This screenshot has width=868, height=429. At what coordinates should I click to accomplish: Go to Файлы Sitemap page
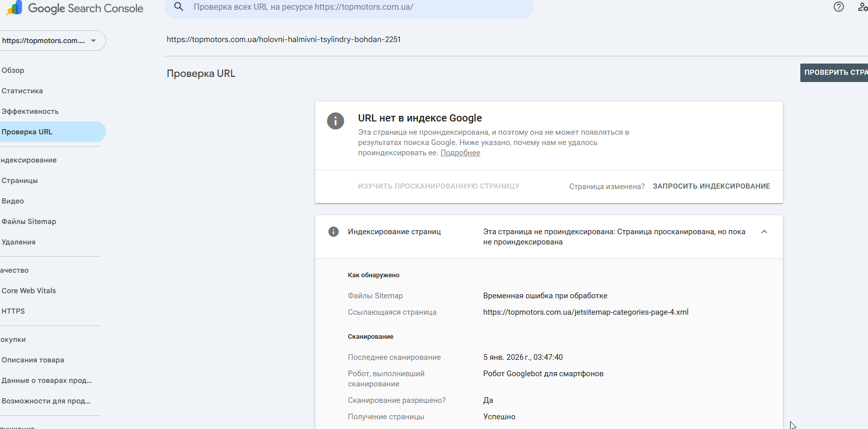click(29, 221)
